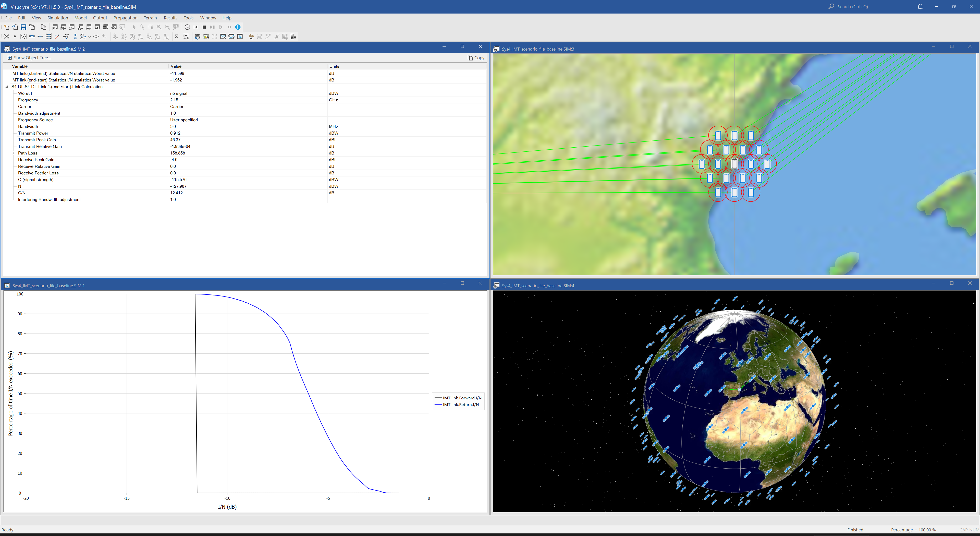Viewport: 980px width, 536px height.
Task: Open the Results menu
Action: click(170, 18)
